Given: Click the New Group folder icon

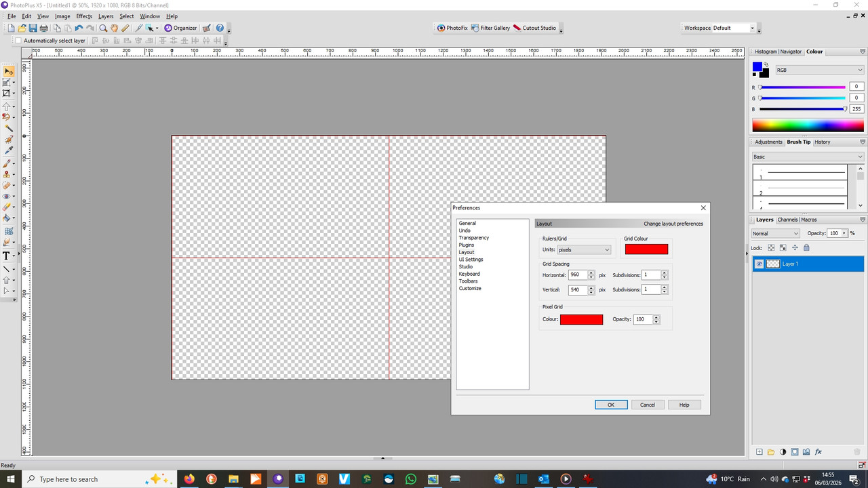Looking at the screenshot, I should (x=771, y=452).
